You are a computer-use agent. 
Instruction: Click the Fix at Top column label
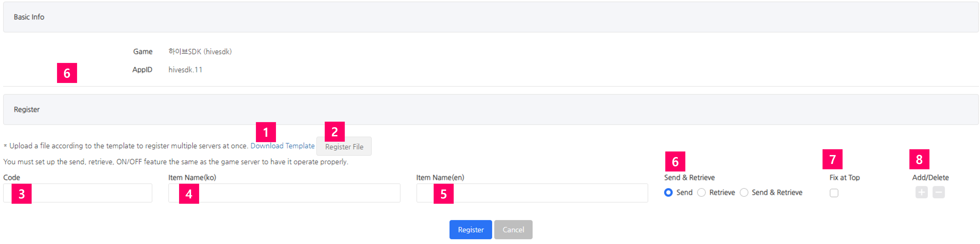coord(844,177)
